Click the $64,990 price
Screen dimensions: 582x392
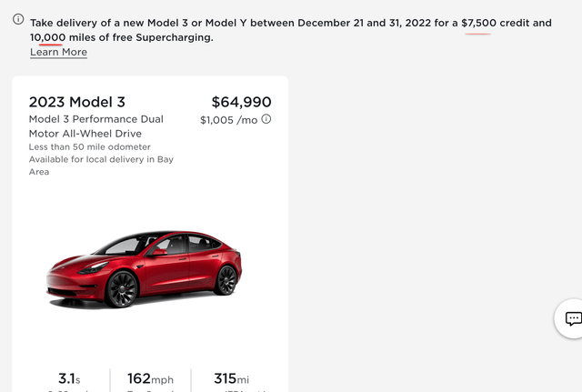241,102
